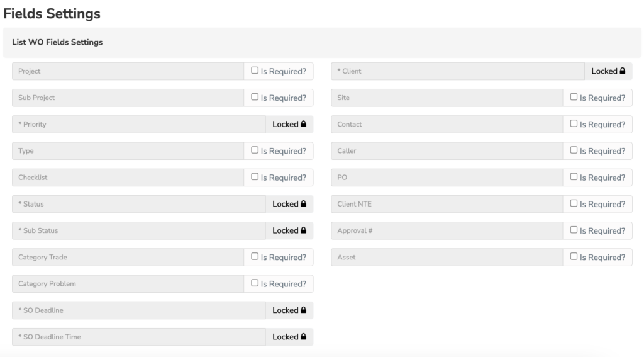Make Approval # required

tap(574, 230)
